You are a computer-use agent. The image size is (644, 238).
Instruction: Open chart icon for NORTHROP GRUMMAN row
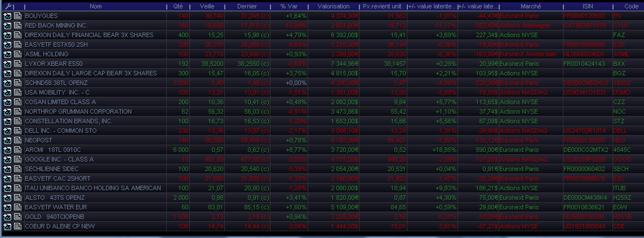pyautogui.click(x=7, y=111)
